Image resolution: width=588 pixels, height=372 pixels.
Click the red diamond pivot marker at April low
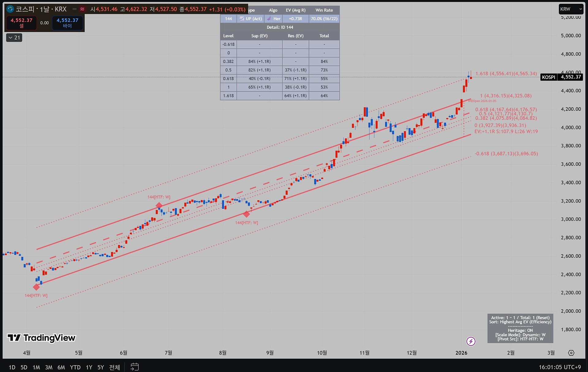(36, 287)
